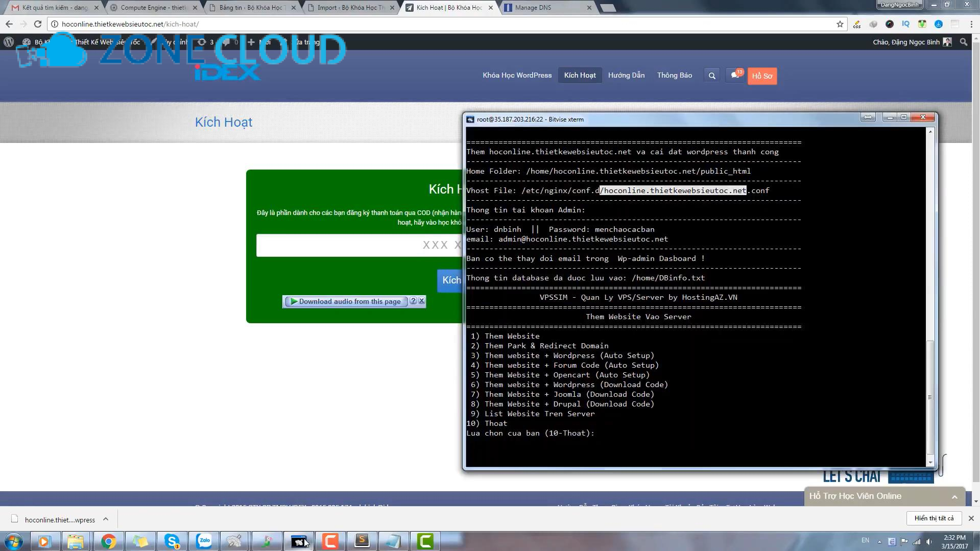
Task: Open Skype from the taskbar
Action: [172, 541]
